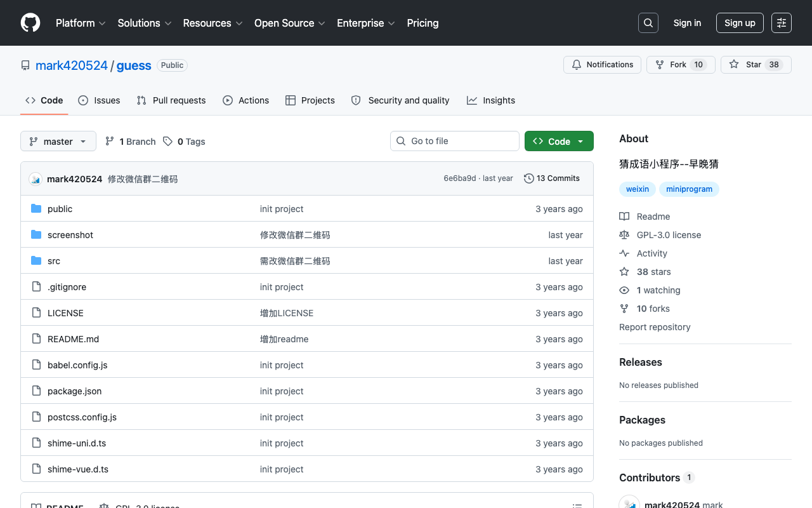Open the appearance settings icon in header
The height and width of the screenshot is (508, 812).
tap(782, 23)
